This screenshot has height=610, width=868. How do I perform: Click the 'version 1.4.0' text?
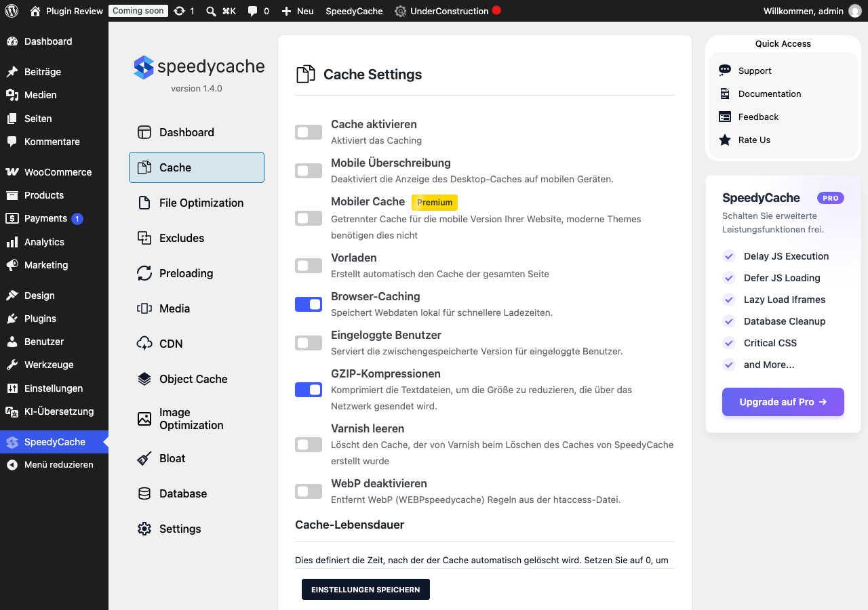[x=197, y=88]
